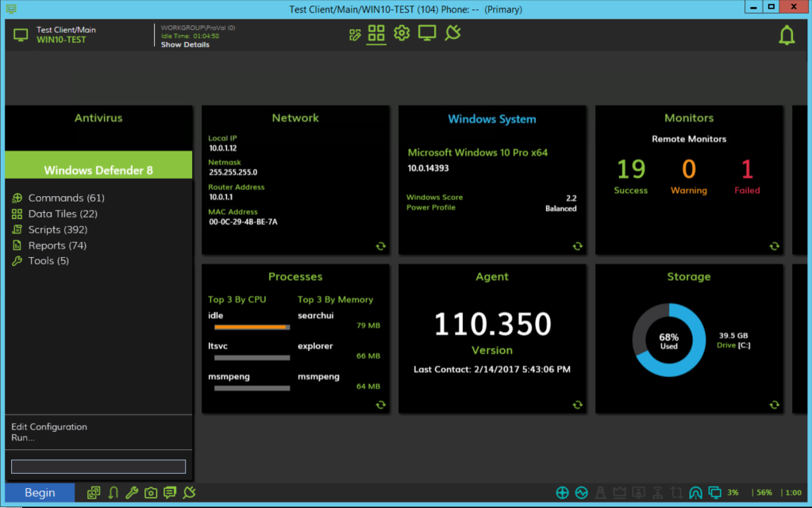Switch to the tiles view tab
812x508 pixels.
(x=375, y=33)
